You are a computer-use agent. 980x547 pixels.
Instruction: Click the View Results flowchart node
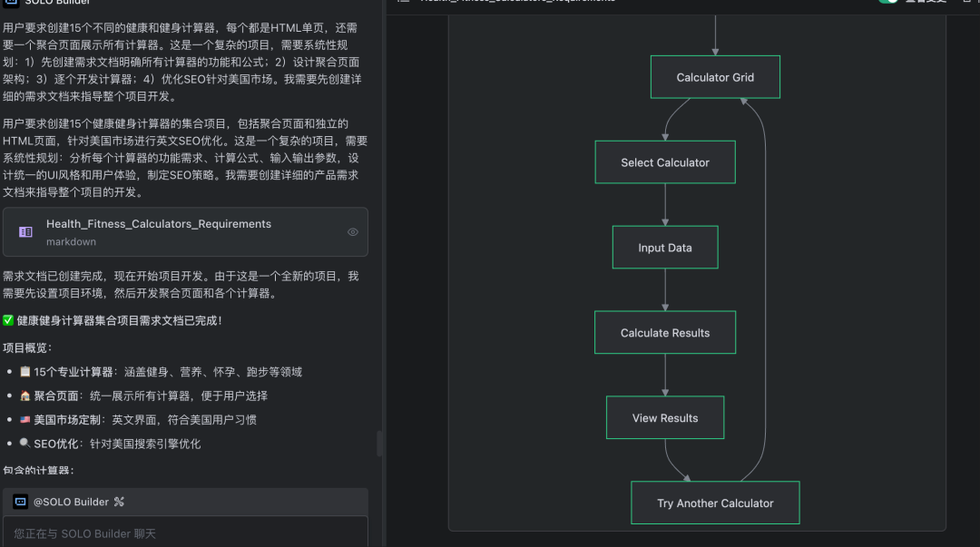click(x=664, y=418)
